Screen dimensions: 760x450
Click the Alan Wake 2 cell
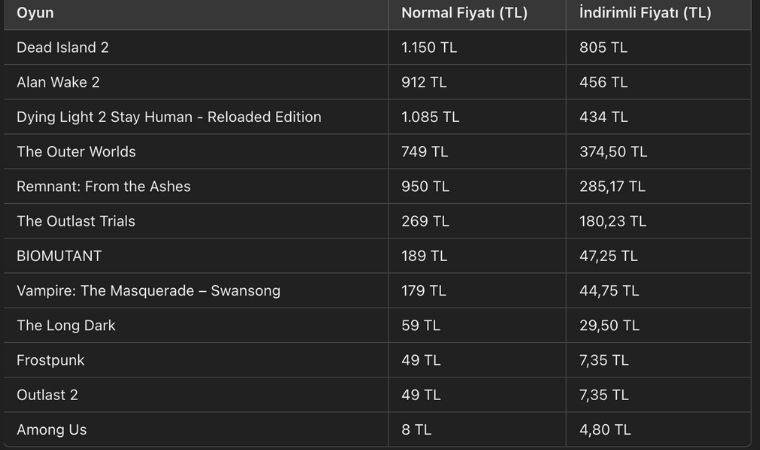click(x=58, y=82)
